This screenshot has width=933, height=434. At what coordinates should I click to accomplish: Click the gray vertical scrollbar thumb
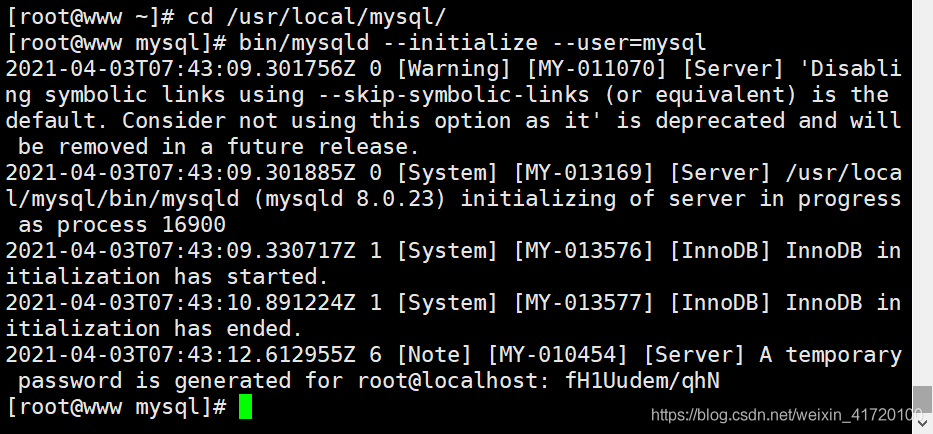pos(923,399)
